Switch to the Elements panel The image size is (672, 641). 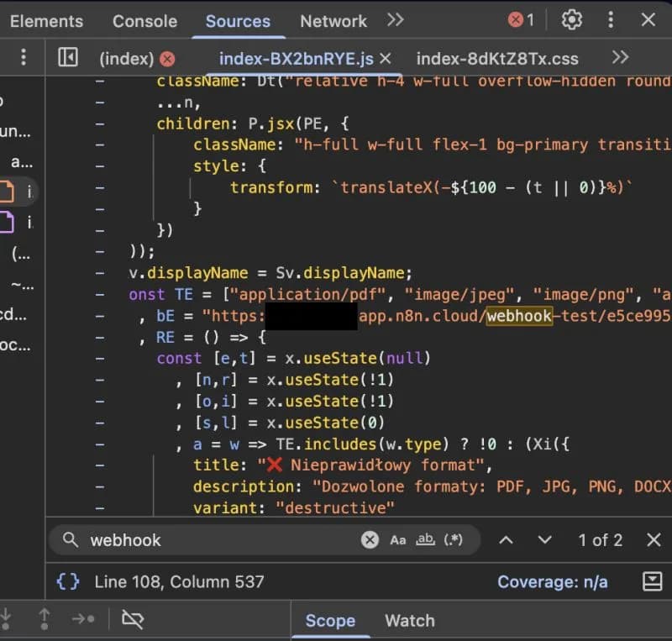[47, 21]
